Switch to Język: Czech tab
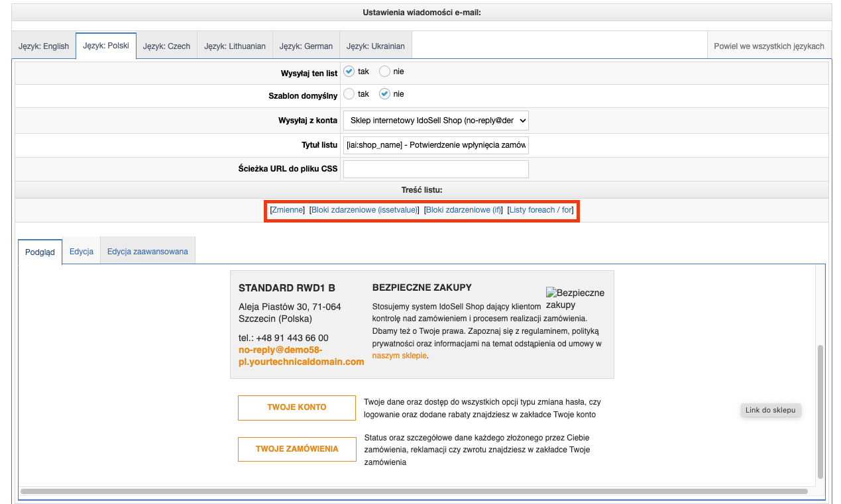Viewport: 841px width, 504px height. (x=166, y=46)
